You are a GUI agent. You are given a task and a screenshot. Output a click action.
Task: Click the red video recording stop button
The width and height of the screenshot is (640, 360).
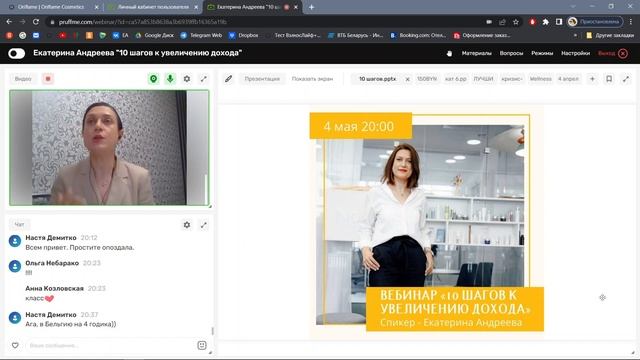[x=48, y=79]
